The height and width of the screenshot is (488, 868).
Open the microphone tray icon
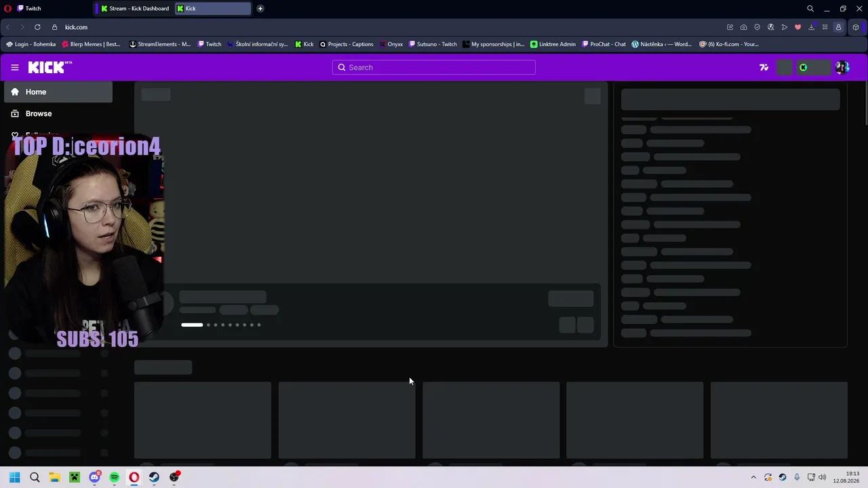(797, 477)
